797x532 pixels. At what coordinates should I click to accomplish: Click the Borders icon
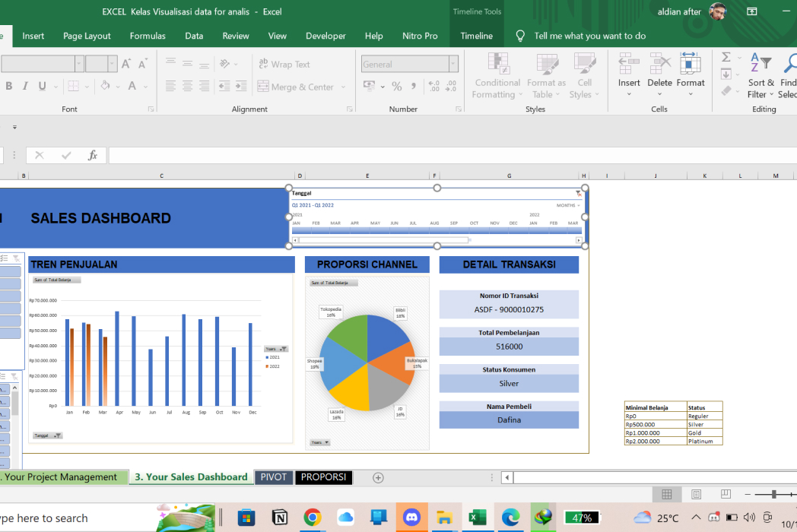pyautogui.click(x=74, y=87)
